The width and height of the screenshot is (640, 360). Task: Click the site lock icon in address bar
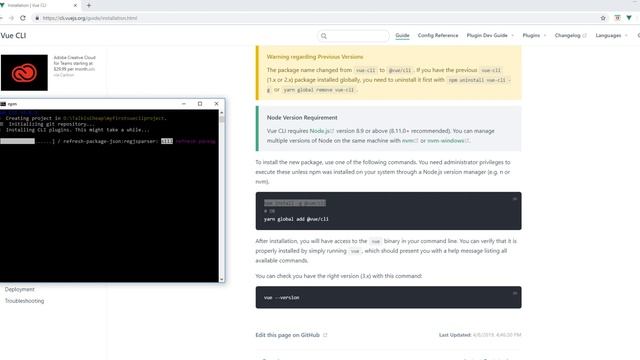click(x=37, y=18)
